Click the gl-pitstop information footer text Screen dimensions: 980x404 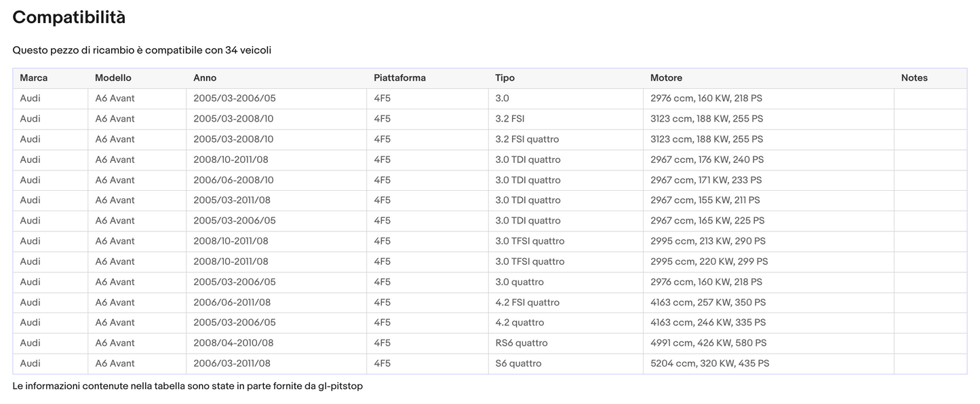point(187,386)
